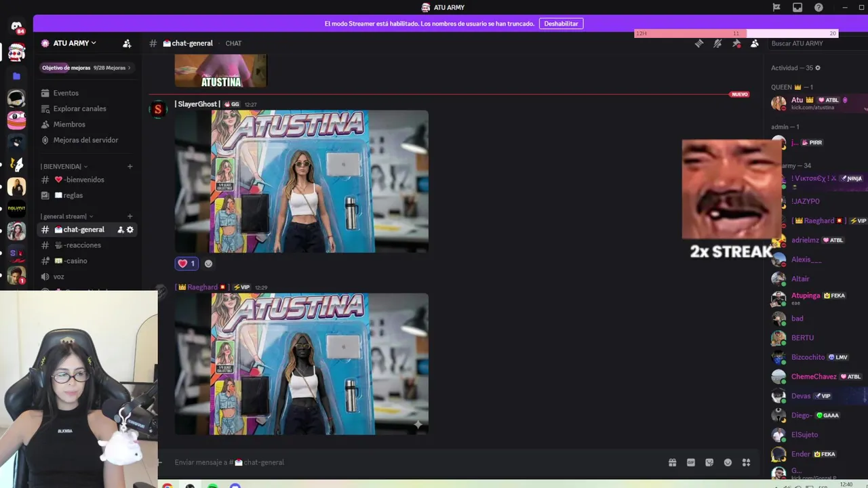The image size is (868, 488).
Task: Select the NOLIMIT server icon
Action: 16,209
